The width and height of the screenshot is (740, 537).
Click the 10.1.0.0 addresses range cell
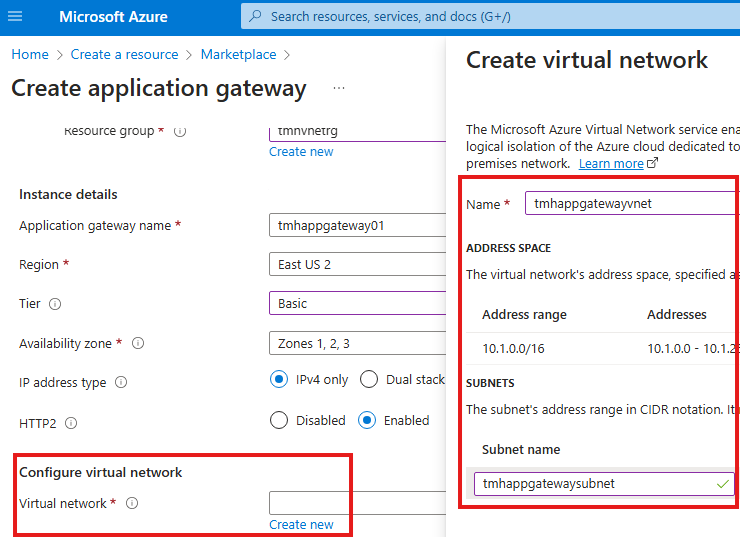[x=691, y=349]
